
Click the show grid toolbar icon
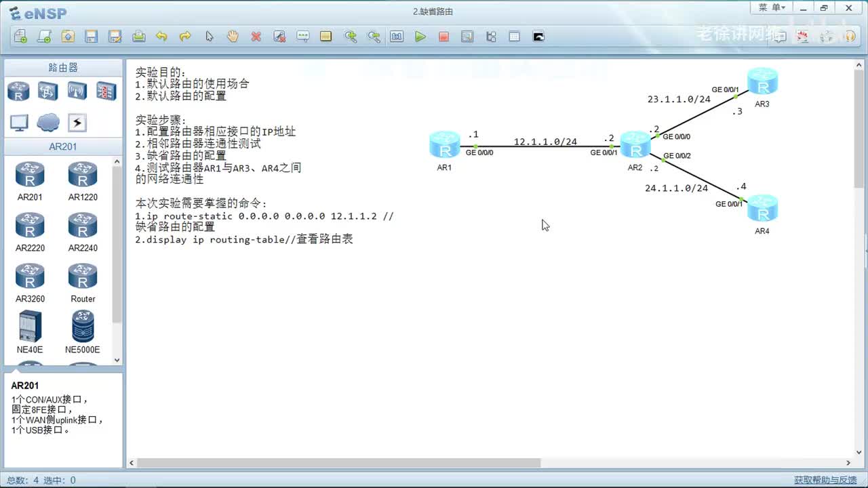[515, 37]
